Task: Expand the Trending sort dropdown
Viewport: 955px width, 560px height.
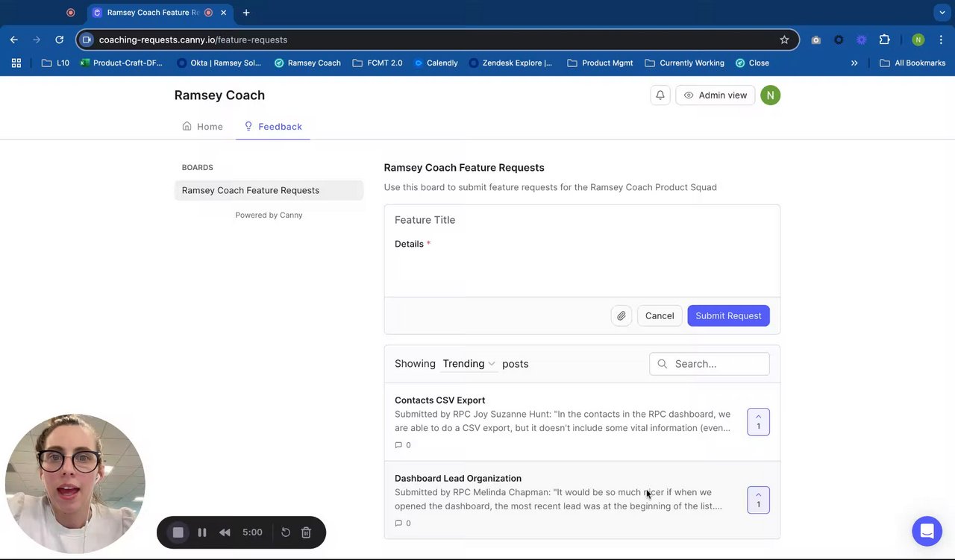Action: click(x=469, y=364)
